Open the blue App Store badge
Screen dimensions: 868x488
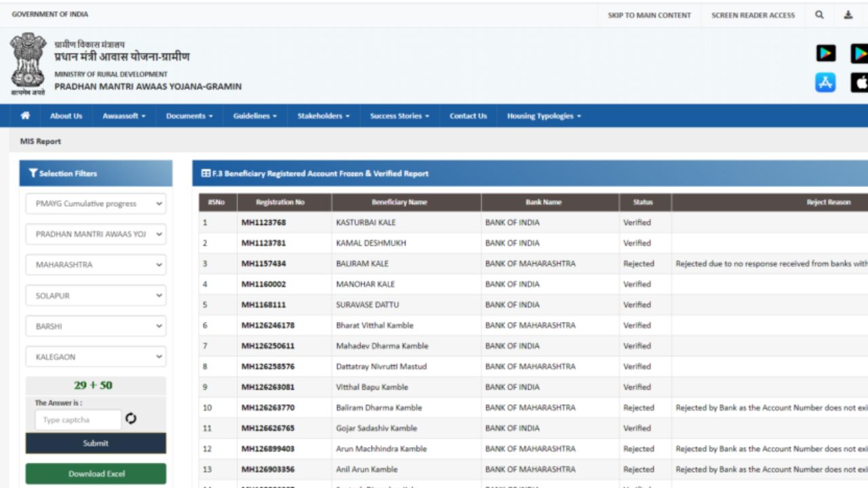[825, 83]
